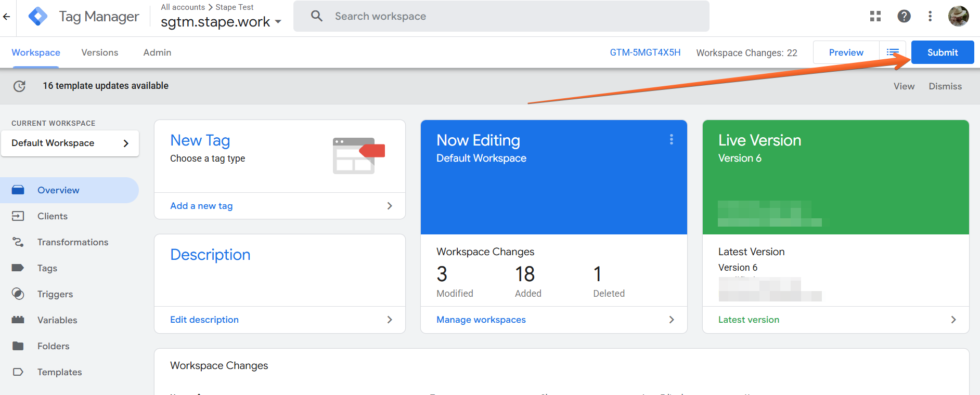980x395 pixels.
Task: Click the back arrow beside Tag Manager
Action: coord(6,17)
